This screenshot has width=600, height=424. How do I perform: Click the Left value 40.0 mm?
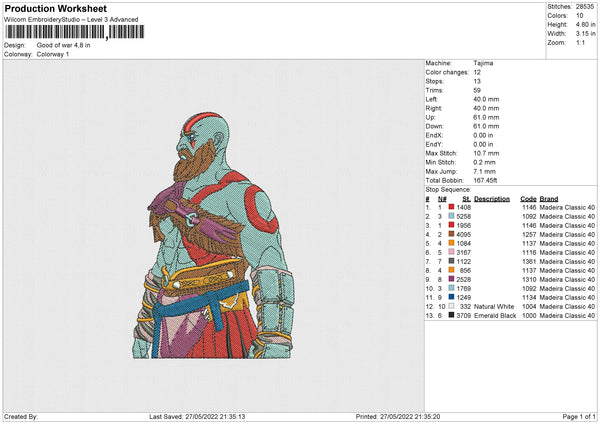[486, 99]
